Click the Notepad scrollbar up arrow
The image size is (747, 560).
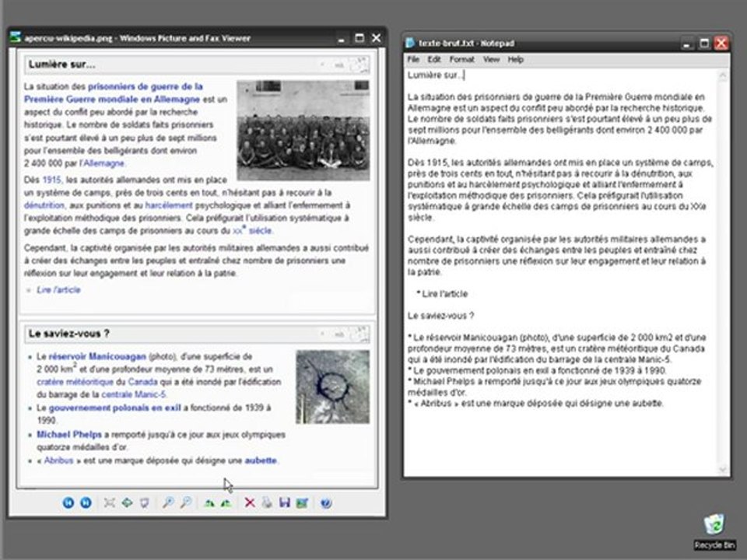coord(723,75)
